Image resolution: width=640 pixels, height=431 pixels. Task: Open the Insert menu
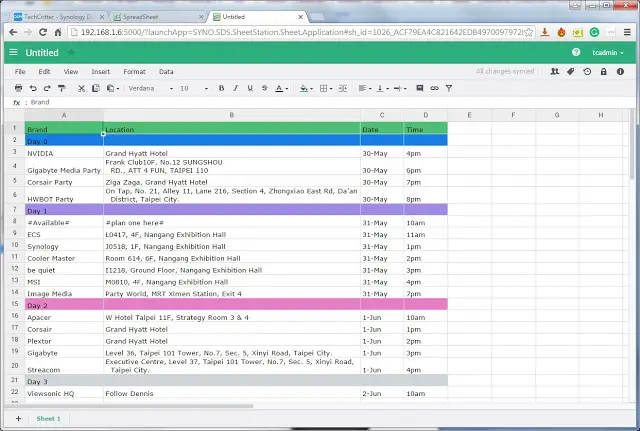point(100,71)
